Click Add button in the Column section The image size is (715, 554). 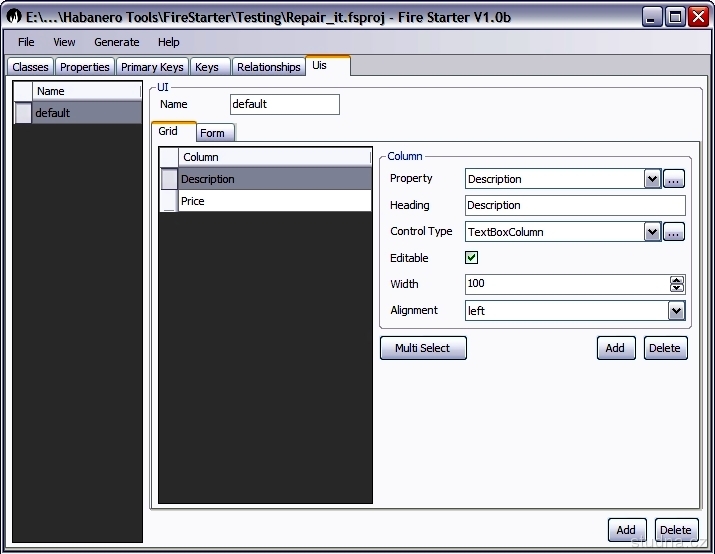pyautogui.click(x=614, y=348)
